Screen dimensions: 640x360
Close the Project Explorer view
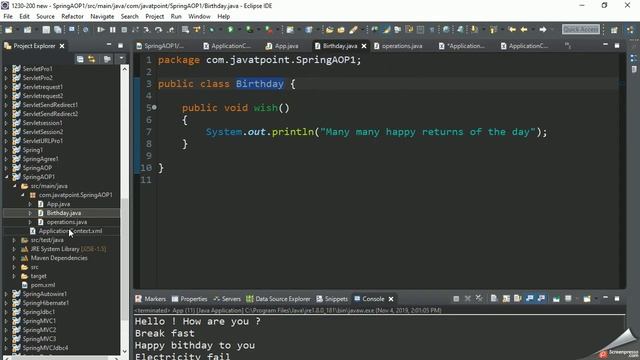(x=62, y=46)
